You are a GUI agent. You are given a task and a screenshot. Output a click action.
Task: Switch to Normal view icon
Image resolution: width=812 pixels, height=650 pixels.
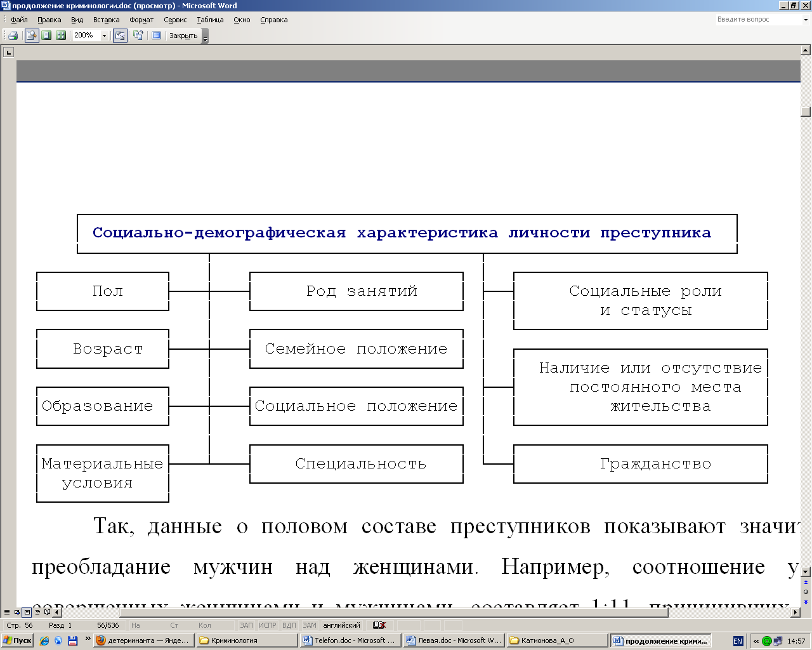click(x=6, y=613)
